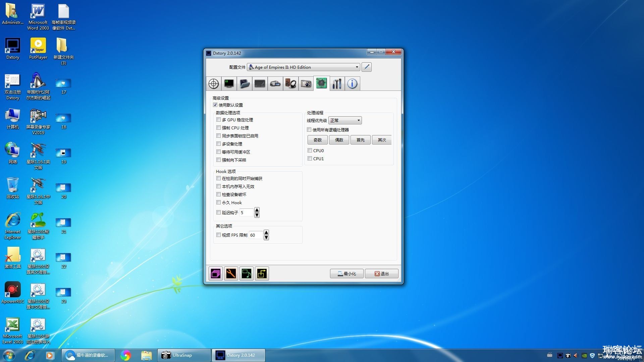Increase the delay hook value

point(257,210)
